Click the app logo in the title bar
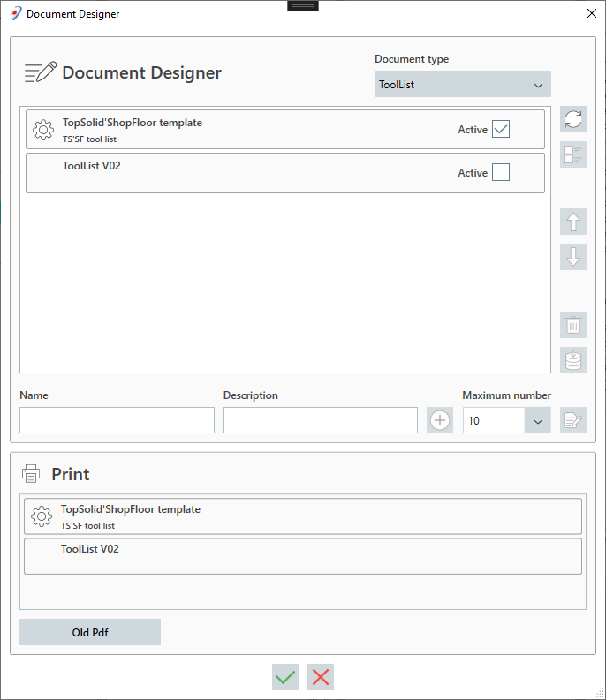Screen dimensions: 606x700 pos(16,13)
